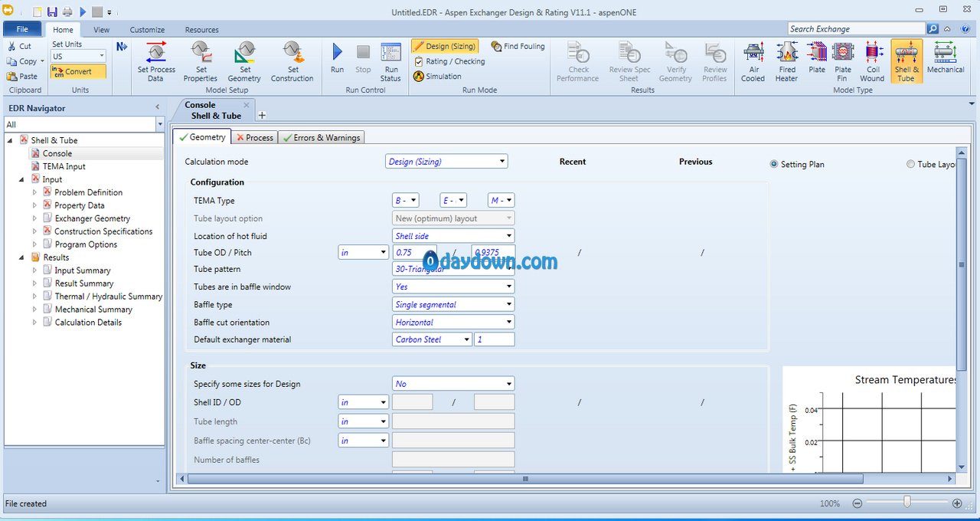Switch to the View ribbon tab

pos(102,30)
